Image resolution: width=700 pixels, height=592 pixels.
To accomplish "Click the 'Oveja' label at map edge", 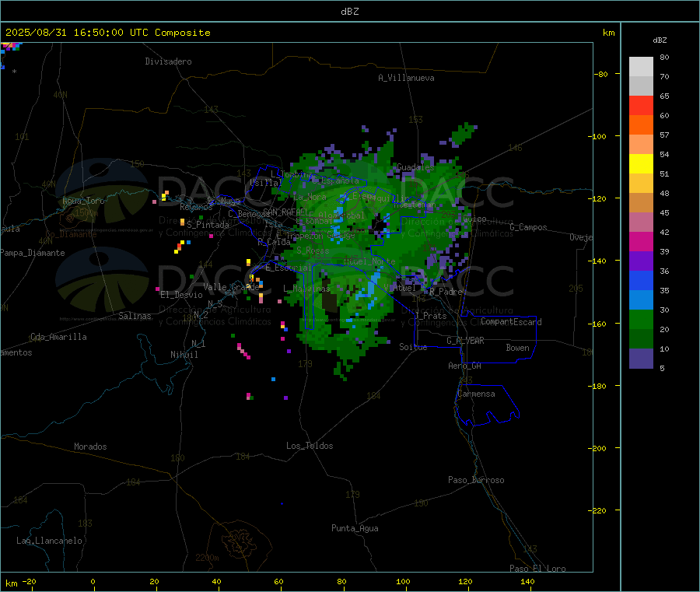I will (x=581, y=237).
